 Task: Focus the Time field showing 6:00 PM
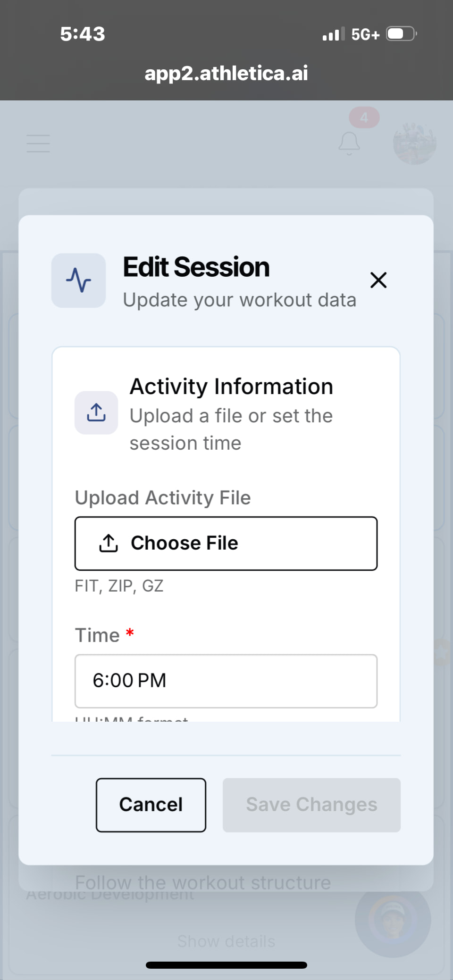(226, 681)
